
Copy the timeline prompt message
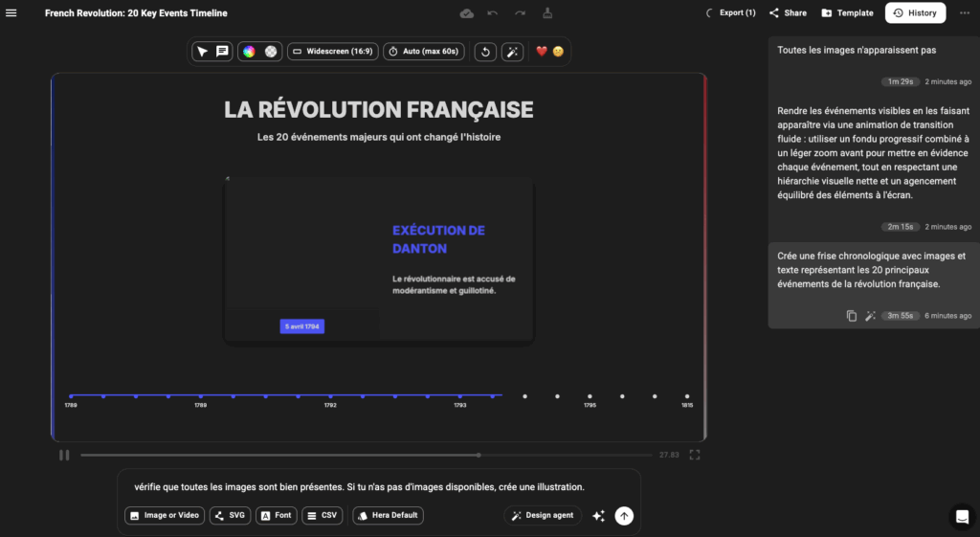(851, 316)
